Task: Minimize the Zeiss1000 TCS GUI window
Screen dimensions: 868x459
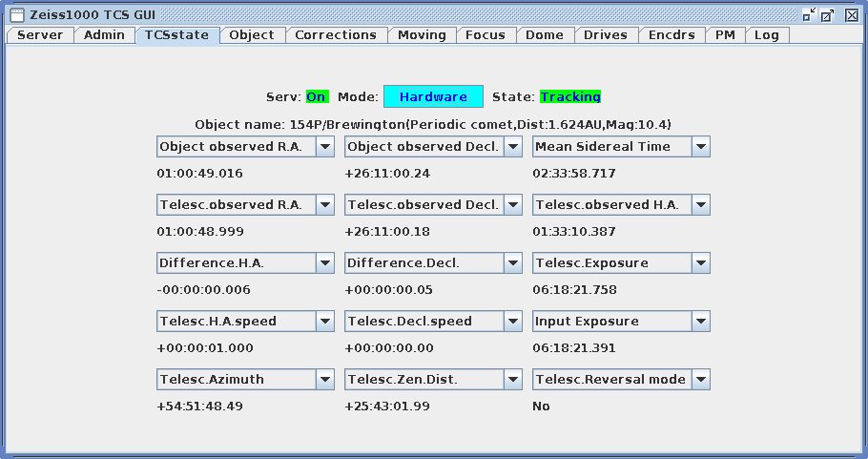Action: point(809,15)
